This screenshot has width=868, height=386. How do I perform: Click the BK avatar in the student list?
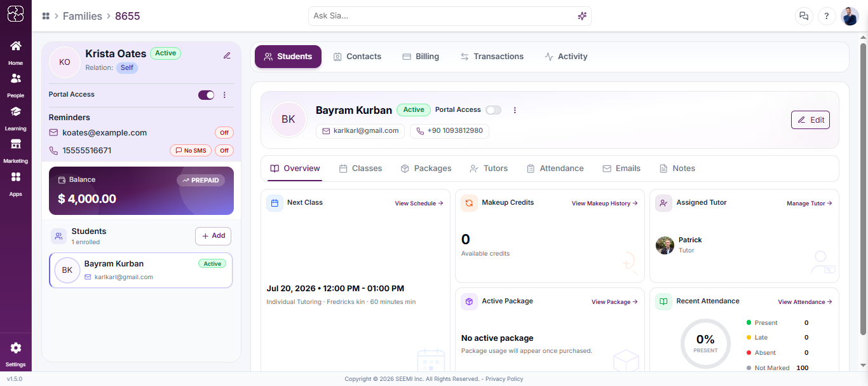click(67, 270)
